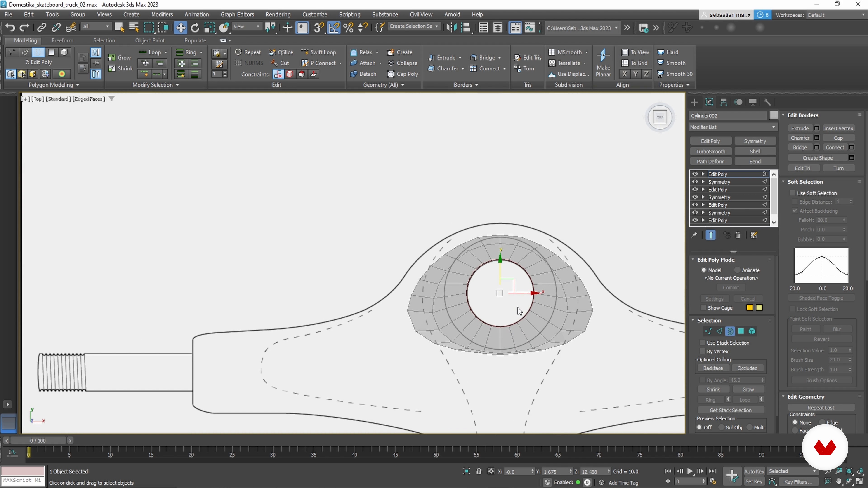Open the Create command panel tab
The width and height of the screenshot is (868, 488).
tap(694, 102)
